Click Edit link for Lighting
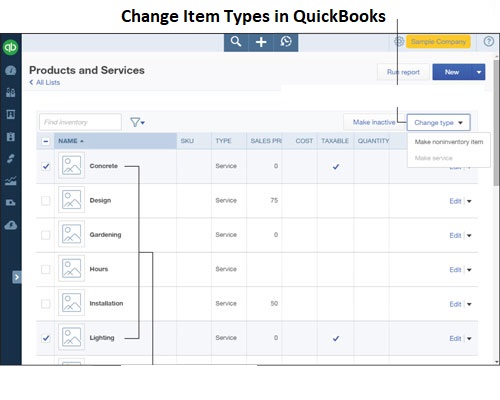This screenshot has width=500, height=400. (x=455, y=339)
